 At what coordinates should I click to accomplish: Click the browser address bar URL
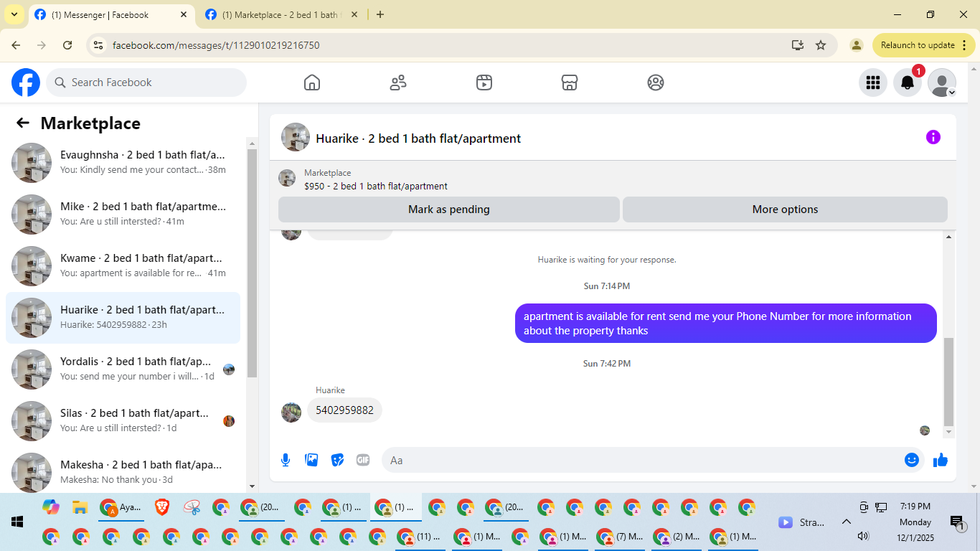[216, 45]
